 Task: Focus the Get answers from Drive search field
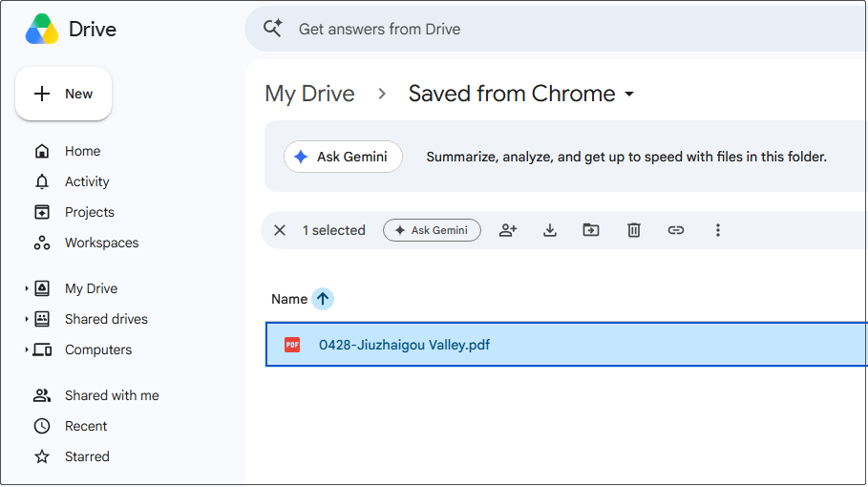coord(557,29)
